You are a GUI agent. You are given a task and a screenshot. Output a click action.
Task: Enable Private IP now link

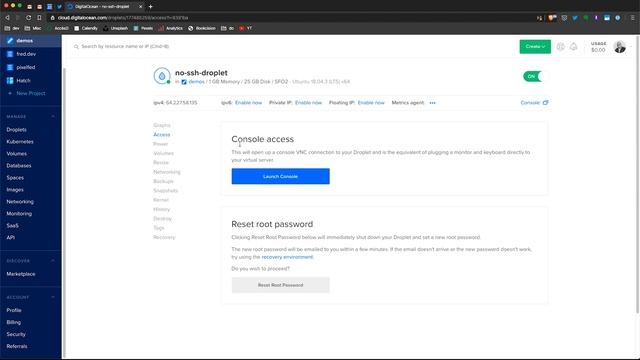[308, 103]
